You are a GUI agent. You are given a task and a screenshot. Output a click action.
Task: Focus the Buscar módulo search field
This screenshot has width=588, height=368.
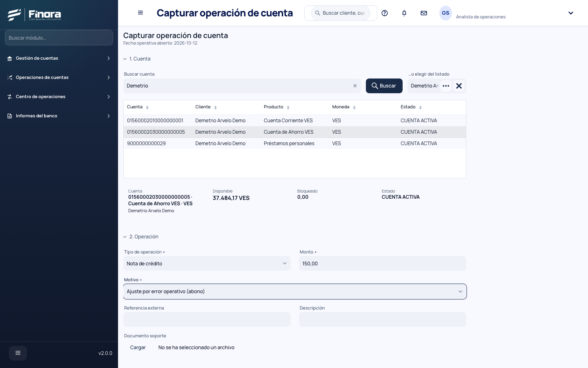coord(59,38)
